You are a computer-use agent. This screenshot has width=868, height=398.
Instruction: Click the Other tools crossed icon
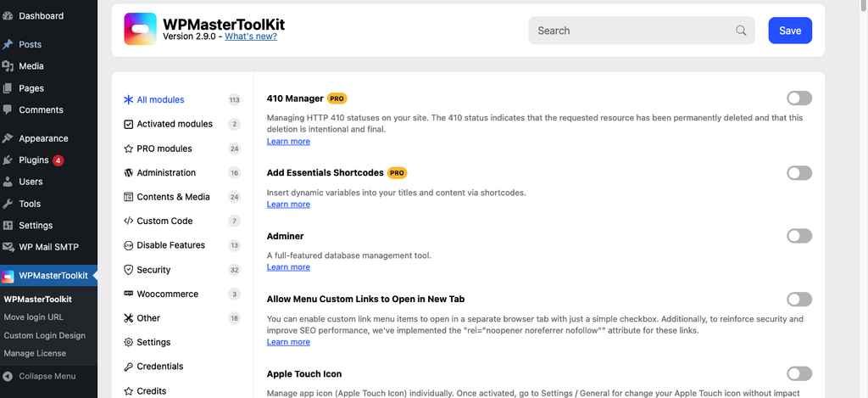pyautogui.click(x=129, y=318)
